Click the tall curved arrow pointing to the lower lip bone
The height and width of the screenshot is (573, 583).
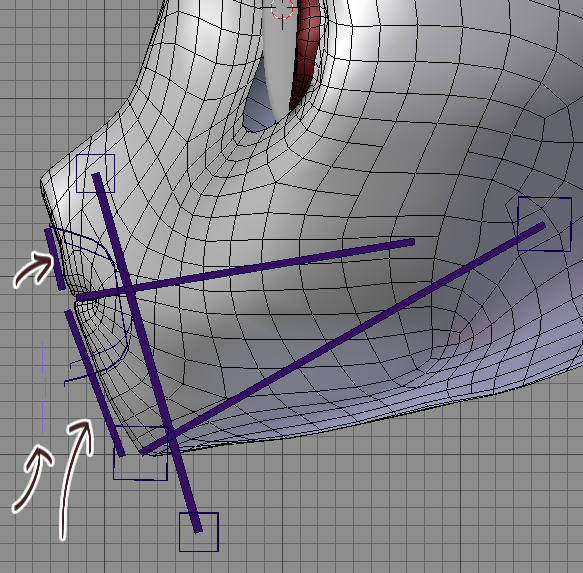(x=76, y=479)
